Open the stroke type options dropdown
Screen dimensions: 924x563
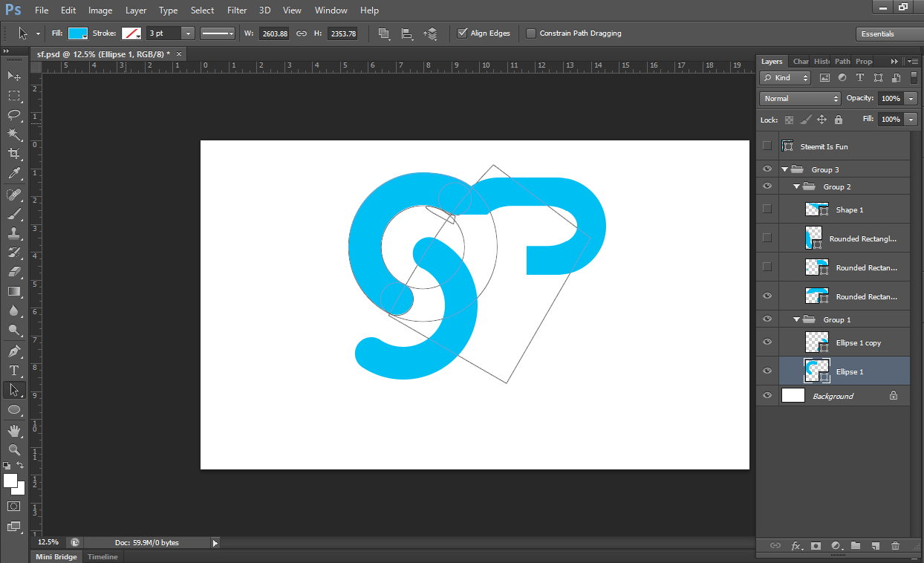point(218,33)
